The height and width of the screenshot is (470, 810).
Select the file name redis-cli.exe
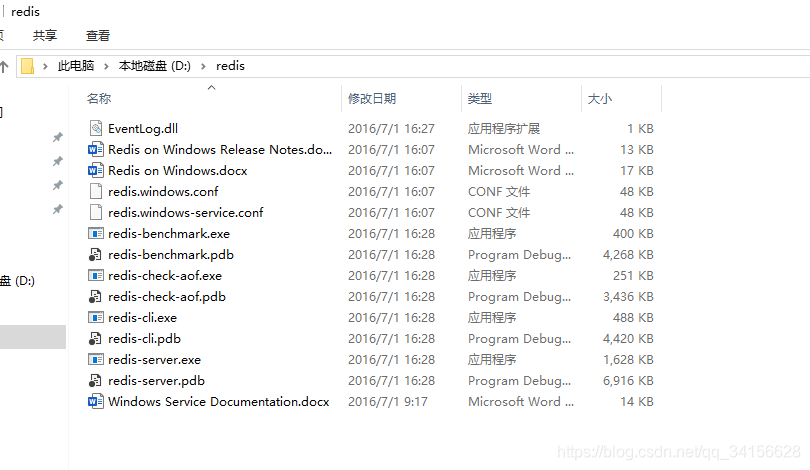[x=142, y=318]
